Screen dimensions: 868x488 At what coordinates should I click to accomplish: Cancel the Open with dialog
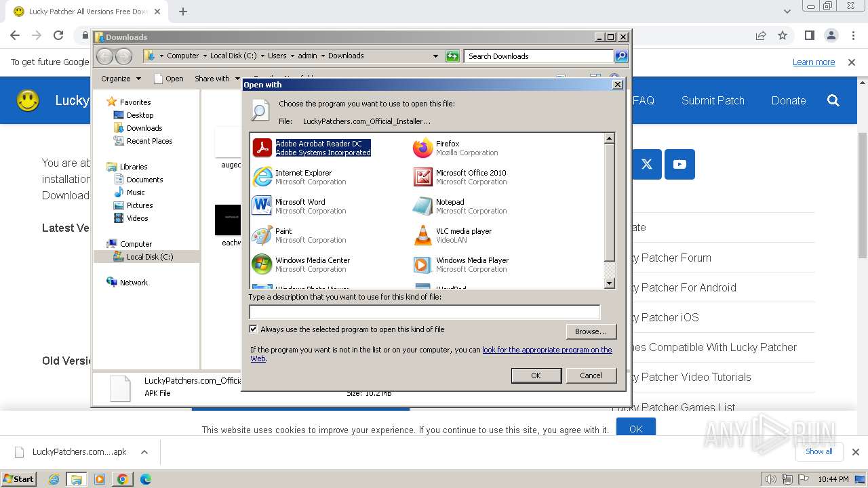pyautogui.click(x=591, y=375)
